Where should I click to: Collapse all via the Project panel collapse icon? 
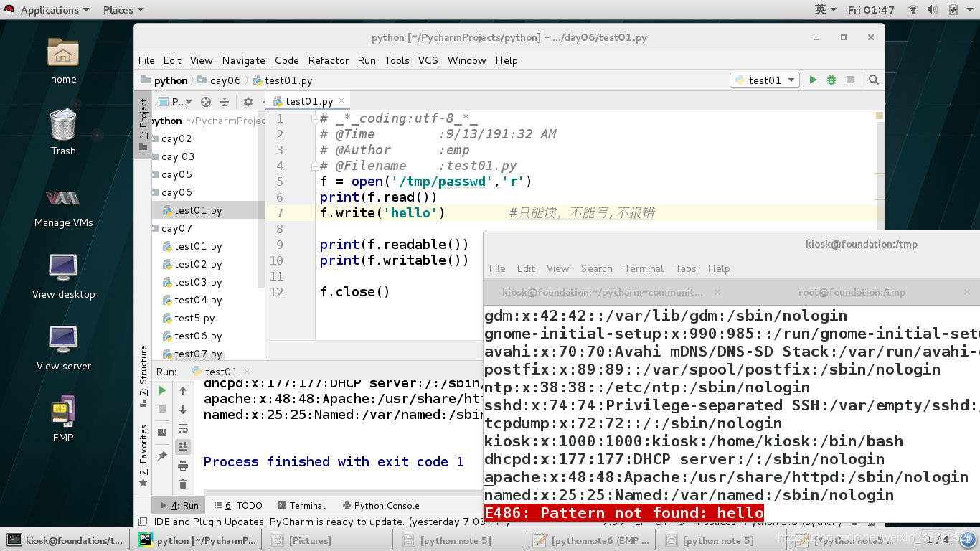[x=225, y=102]
